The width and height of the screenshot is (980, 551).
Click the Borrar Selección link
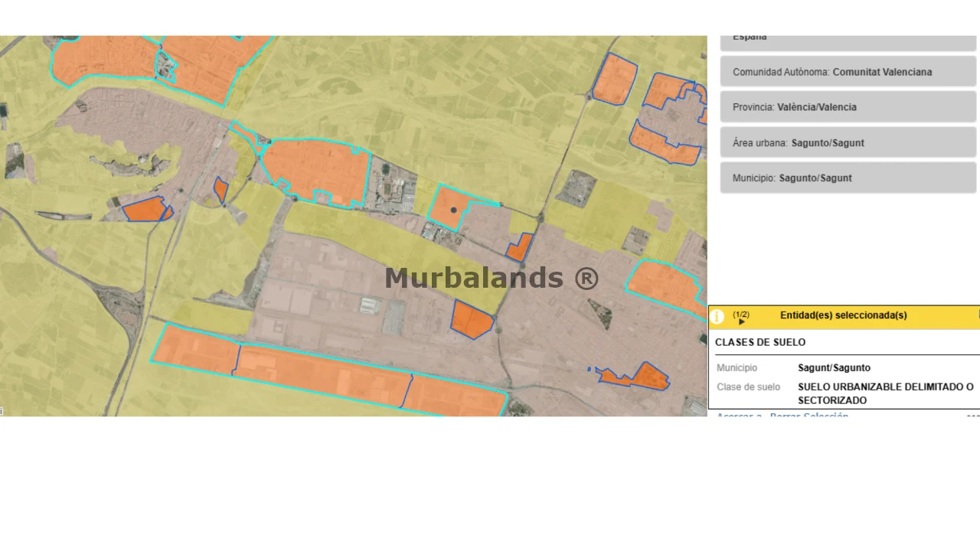point(809,416)
